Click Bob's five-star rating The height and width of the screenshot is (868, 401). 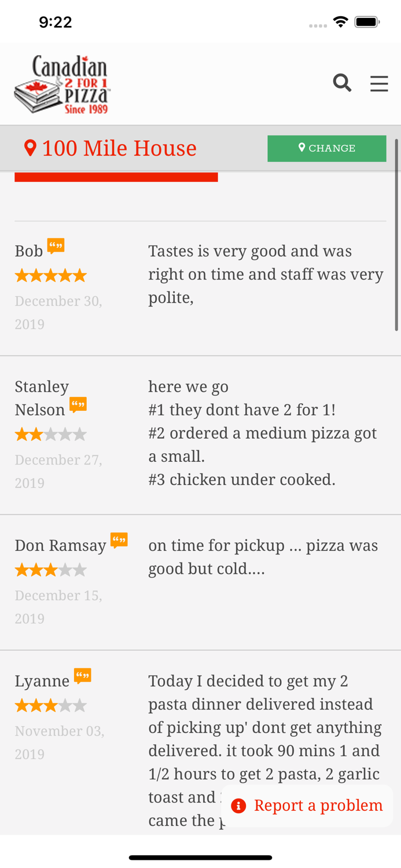click(50, 274)
